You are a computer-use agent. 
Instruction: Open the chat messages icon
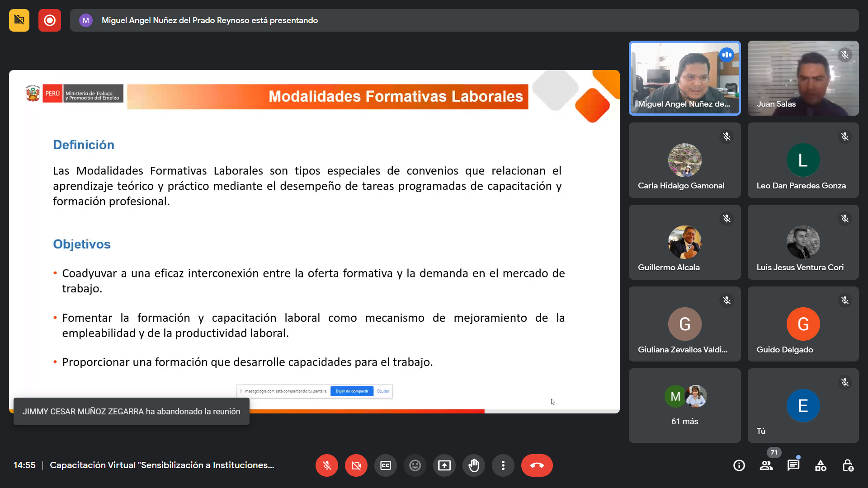click(x=793, y=465)
